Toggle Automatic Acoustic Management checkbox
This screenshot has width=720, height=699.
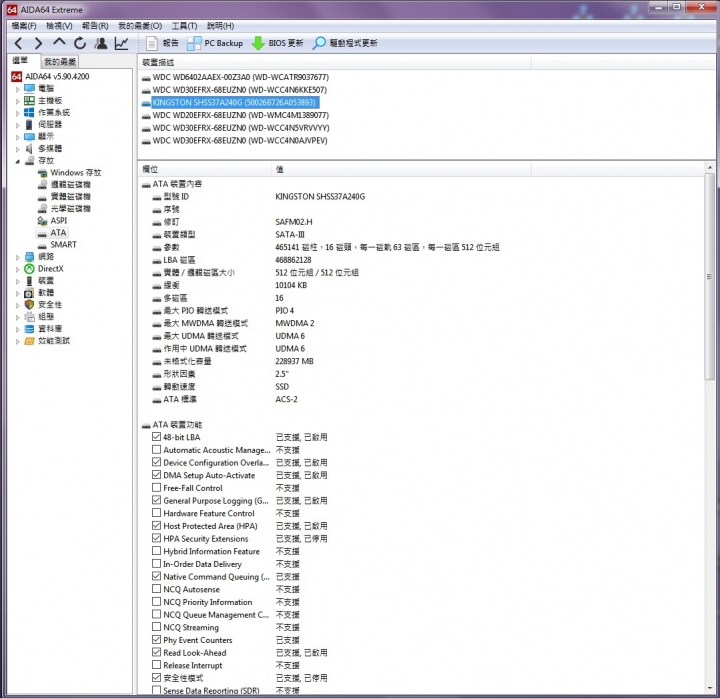(x=157, y=450)
